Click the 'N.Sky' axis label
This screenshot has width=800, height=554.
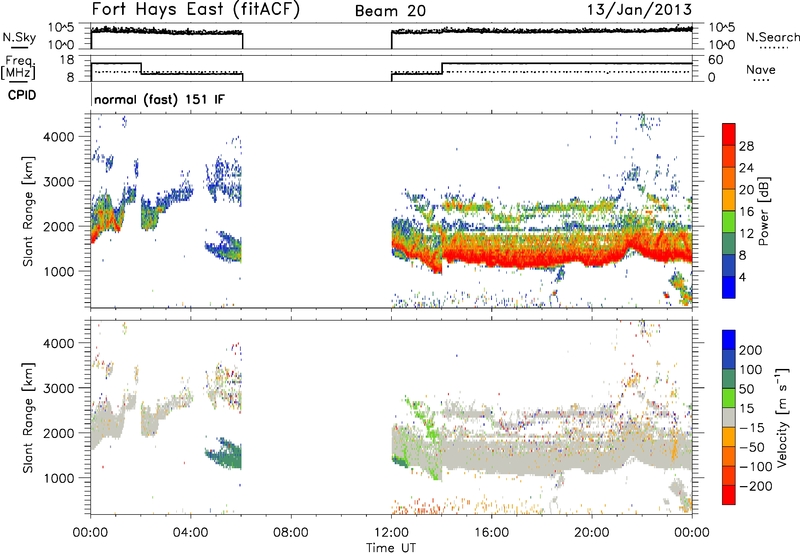point(19,37)
